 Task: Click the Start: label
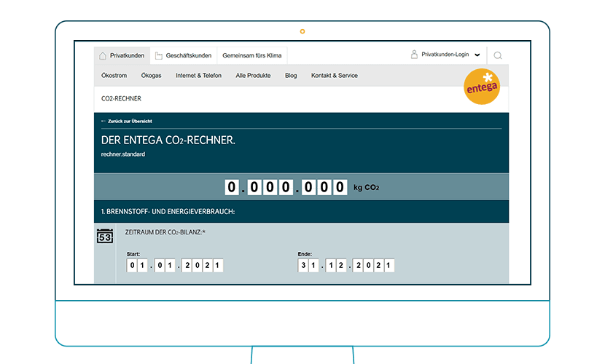pyautogui.click(x=133, y=254)
